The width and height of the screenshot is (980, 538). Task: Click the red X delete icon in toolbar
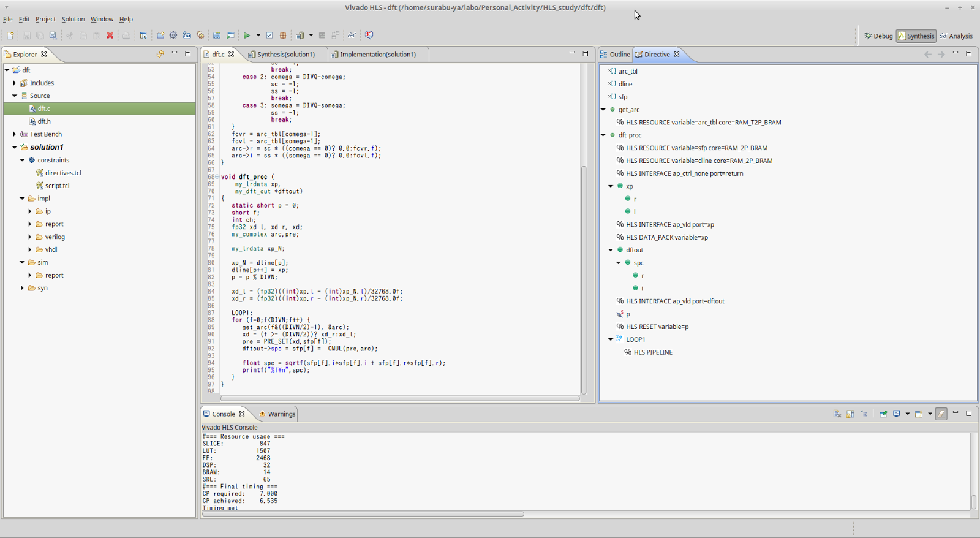click(110, 36)
